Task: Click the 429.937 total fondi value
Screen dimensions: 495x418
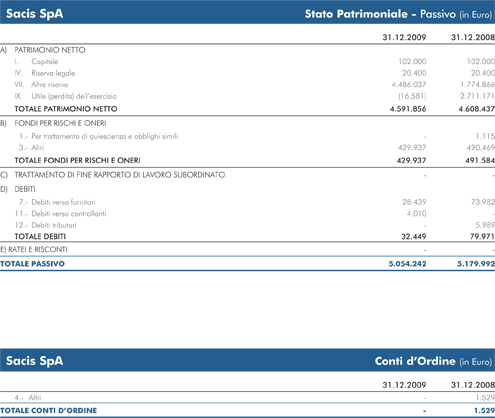Action: [x=411, y=161]
